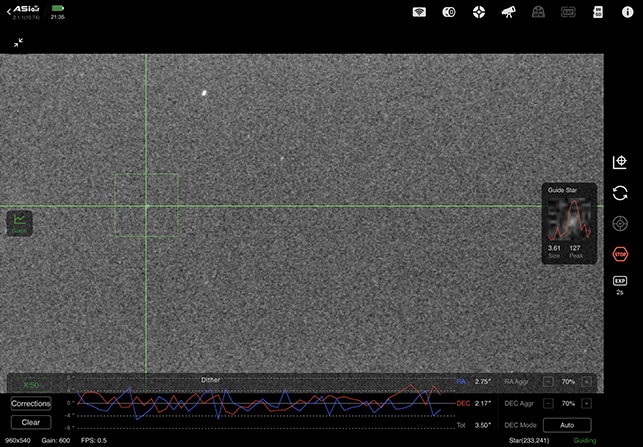643x447 pixels.
Task: Click the green Guiding status text
Action: (585, 440)
